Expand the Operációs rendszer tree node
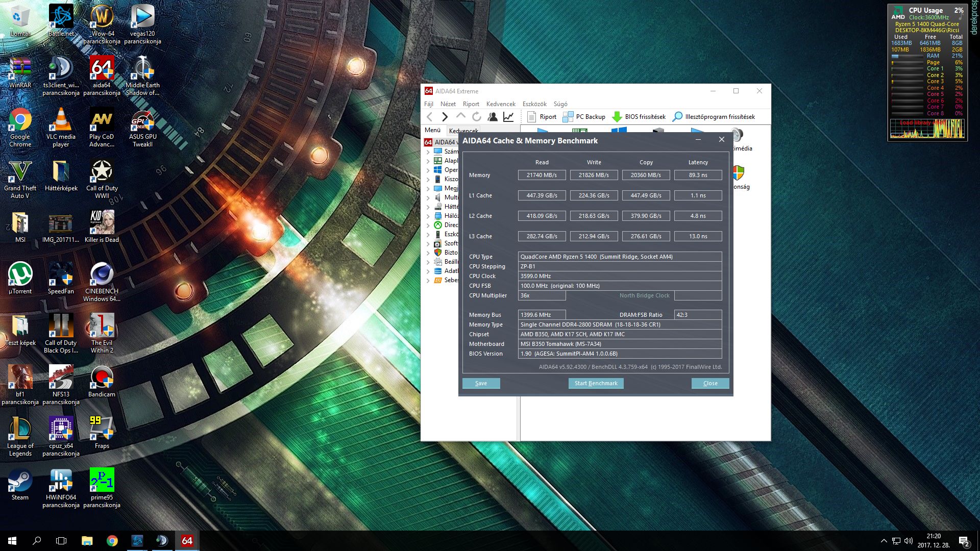Viewport: 980px width, 551px height. [x=428, y=170]
